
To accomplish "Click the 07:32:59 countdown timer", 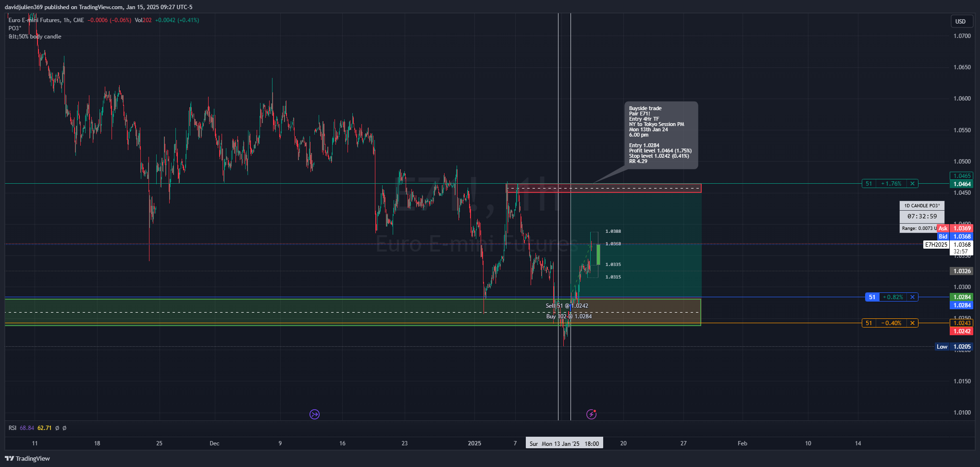I will (x=922, y=216).
